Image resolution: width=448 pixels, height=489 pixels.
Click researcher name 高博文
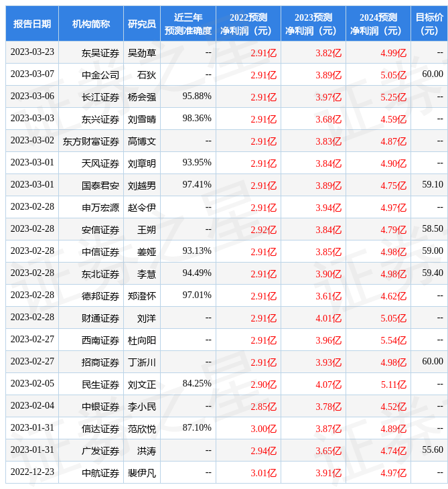142,141
